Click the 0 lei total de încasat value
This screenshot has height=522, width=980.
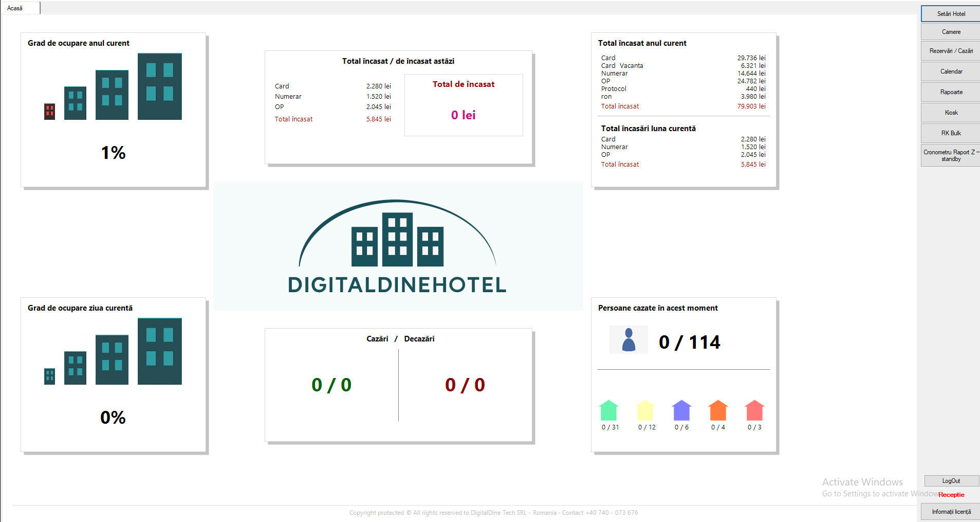(x=464, y=115)
